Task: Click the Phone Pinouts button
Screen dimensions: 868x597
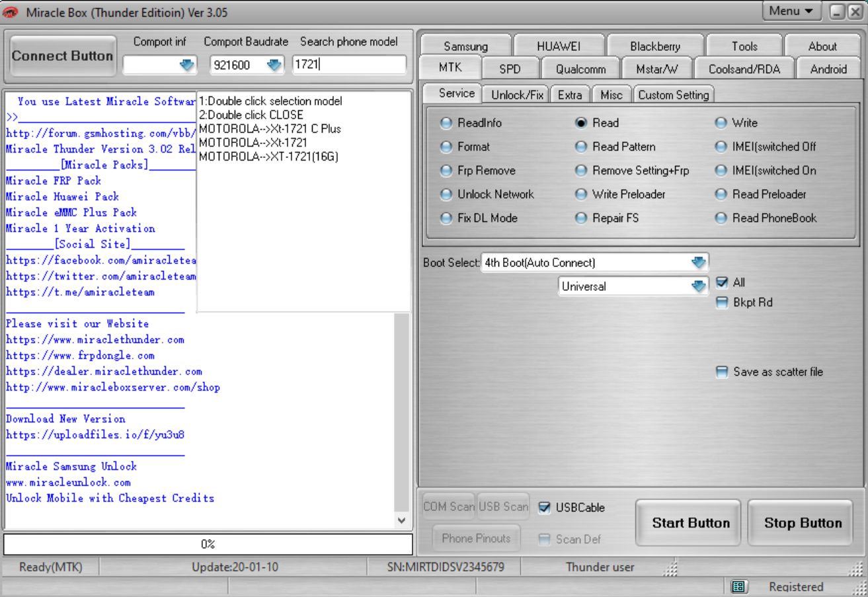Action: click(476, 538)
